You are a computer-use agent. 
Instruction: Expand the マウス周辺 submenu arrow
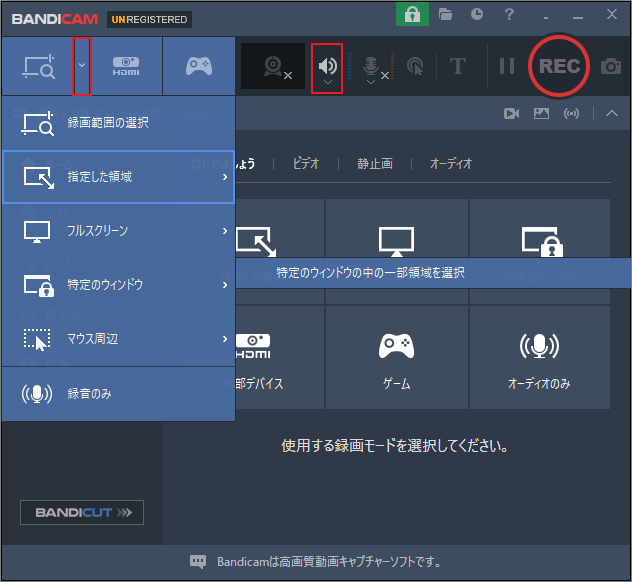pos(225,339)
